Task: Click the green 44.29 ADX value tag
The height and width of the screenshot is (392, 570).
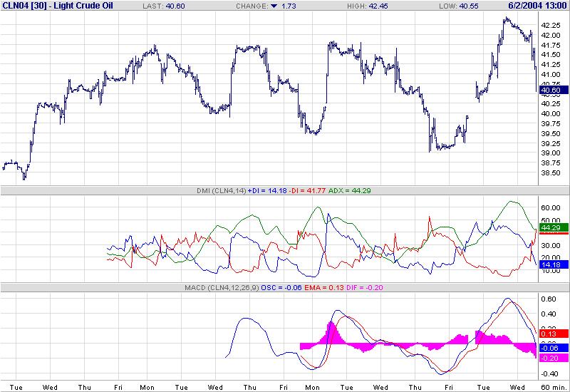Action: point(554,228)
